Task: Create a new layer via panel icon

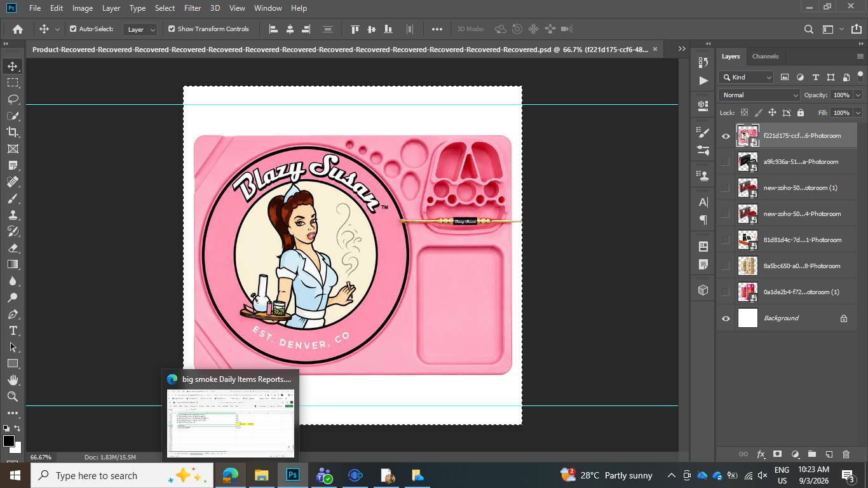Action: point(829,454)
